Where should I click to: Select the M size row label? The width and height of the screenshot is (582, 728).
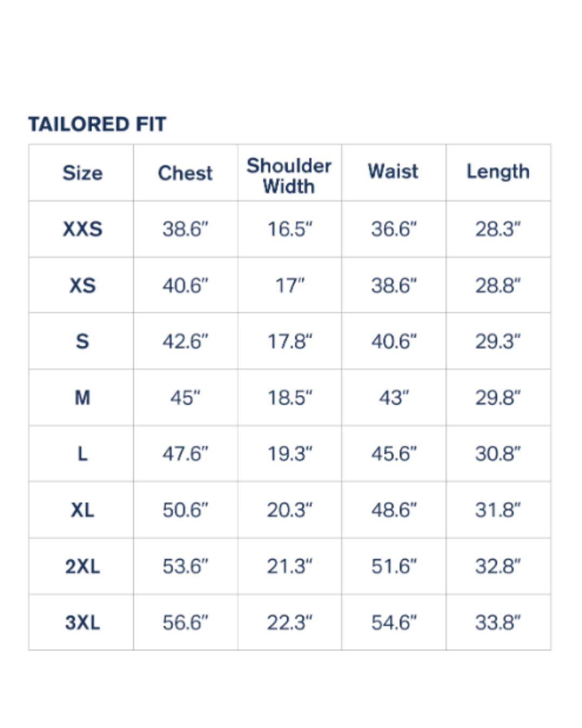pyautogui.click(x=82, y=398)
